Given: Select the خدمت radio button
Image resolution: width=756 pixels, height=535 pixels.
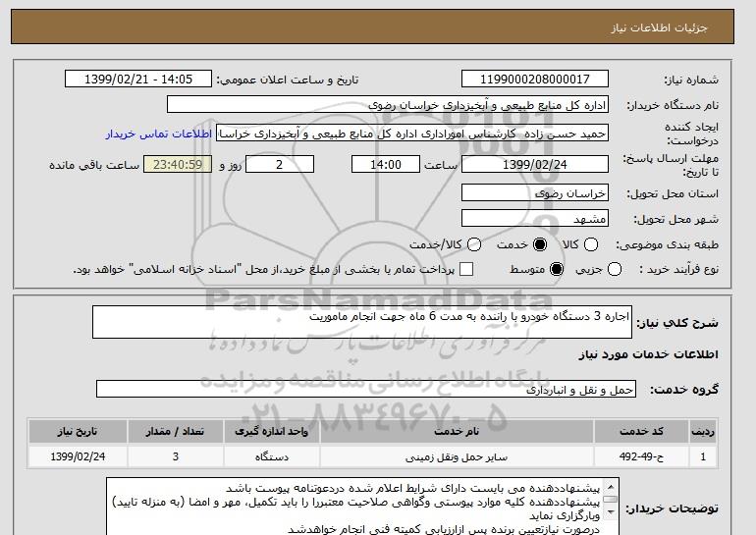Looking at the screenshot, I should (x=540, y=244).
